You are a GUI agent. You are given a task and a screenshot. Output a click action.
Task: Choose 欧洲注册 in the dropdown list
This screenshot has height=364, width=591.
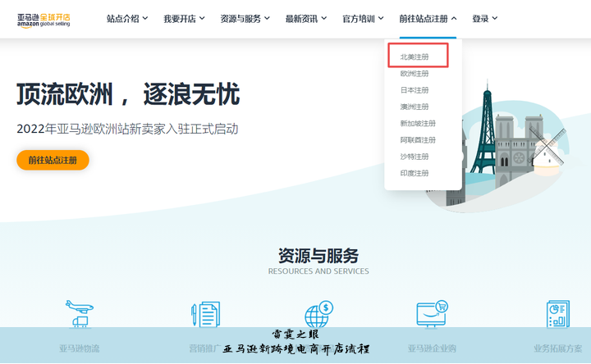(x=415, y=74)
